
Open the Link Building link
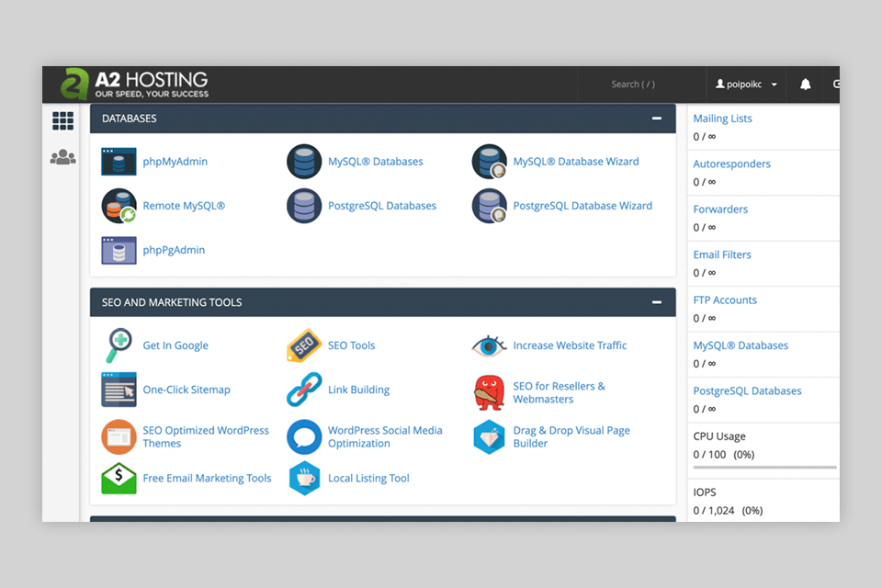(x=359, y=390)
